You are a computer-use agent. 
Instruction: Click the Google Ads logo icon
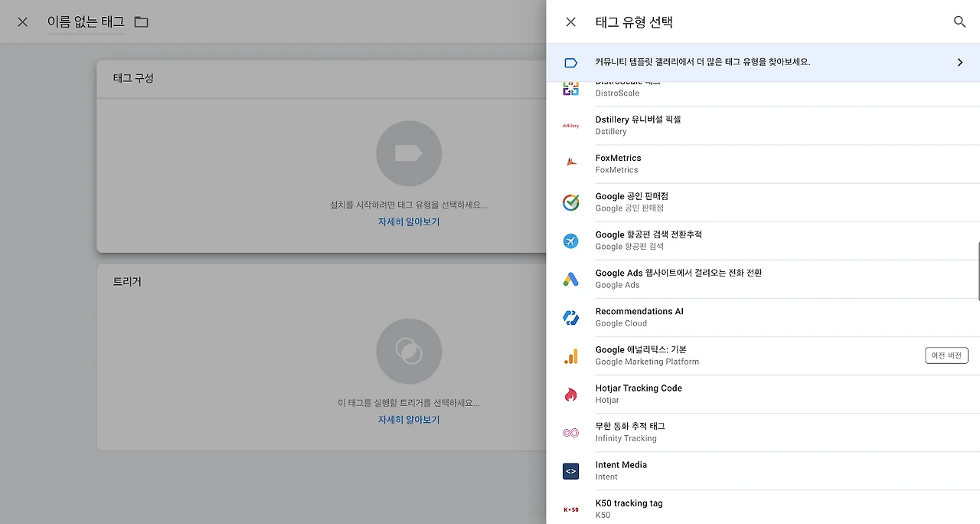[570, 279]
